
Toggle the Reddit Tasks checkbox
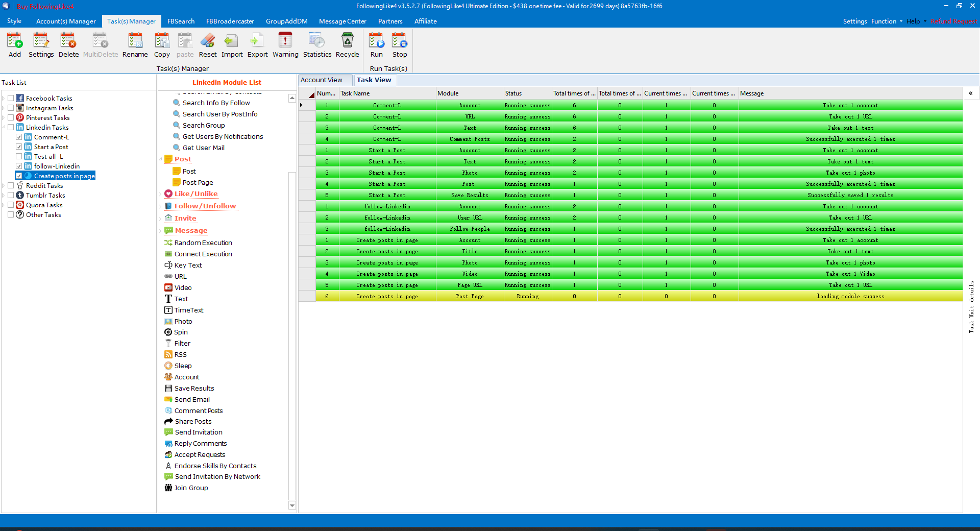(11, 185)
